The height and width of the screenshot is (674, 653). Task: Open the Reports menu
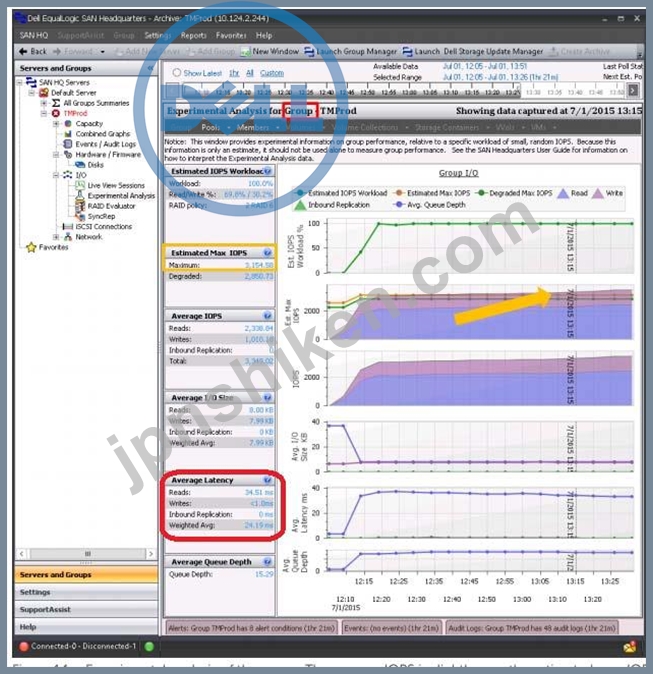[193, 35]
